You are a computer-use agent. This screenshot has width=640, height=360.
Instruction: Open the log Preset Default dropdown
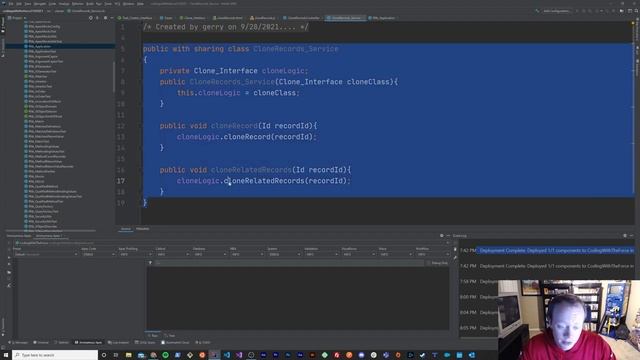coord(45,254)
